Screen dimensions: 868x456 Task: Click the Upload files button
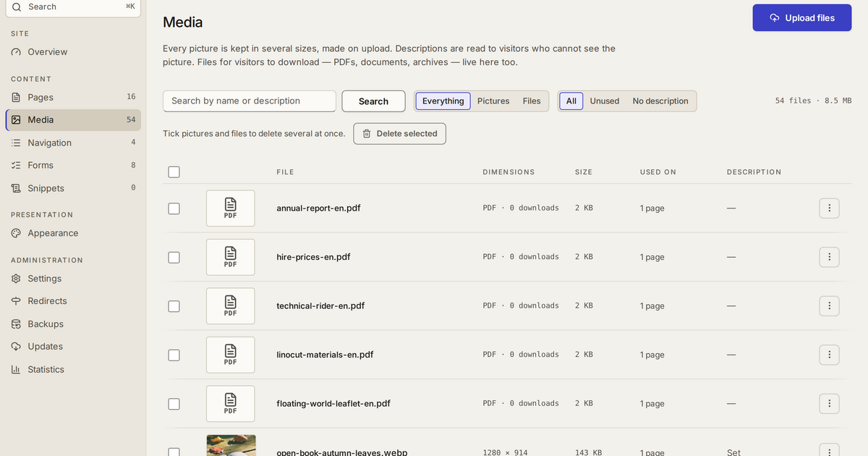pos(802,18)
